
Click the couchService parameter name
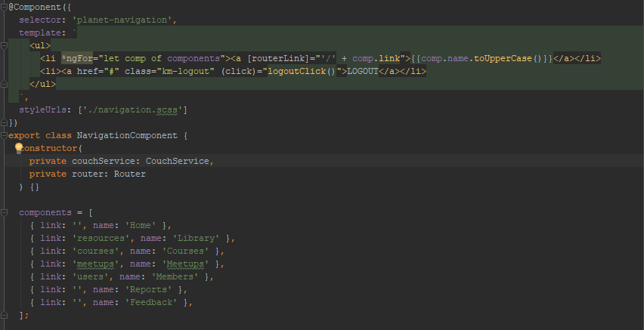tap(104, 161)
